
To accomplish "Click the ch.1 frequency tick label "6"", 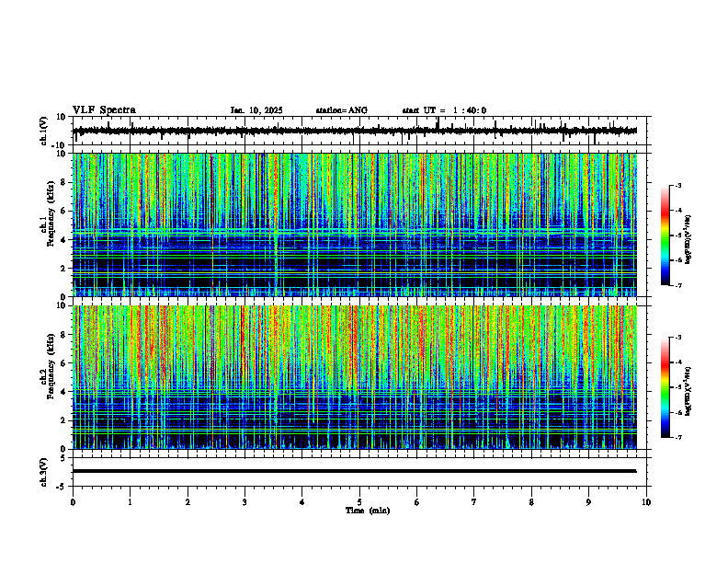I will coord(64,211).
